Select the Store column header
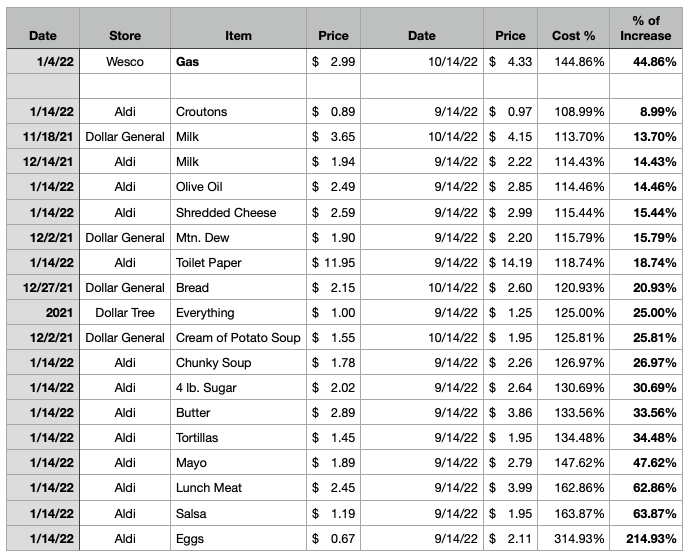This screenshot has width=689, height=556. coord(125,28)
